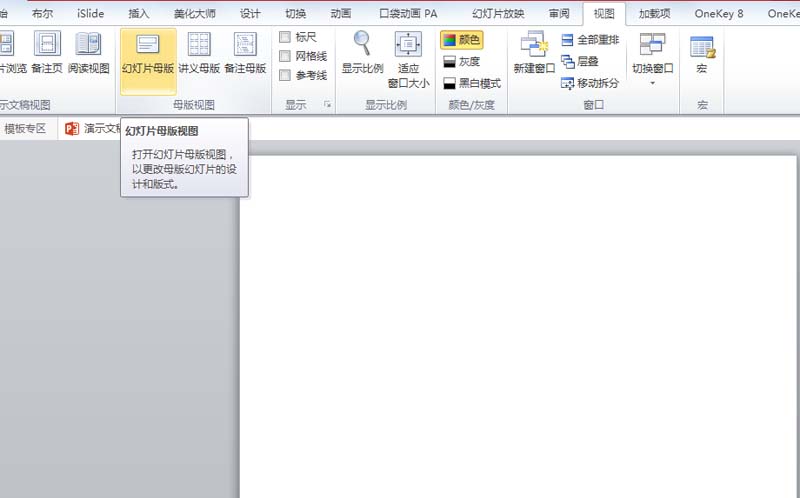Select Color (颜色) display mode
This screenshot has width=800, height=498.
click(x=461, y=40)
